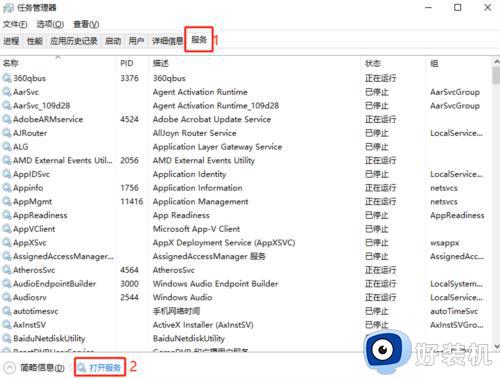
Task: Click the Task Manager title bar icon
Action: coord(8,8)
